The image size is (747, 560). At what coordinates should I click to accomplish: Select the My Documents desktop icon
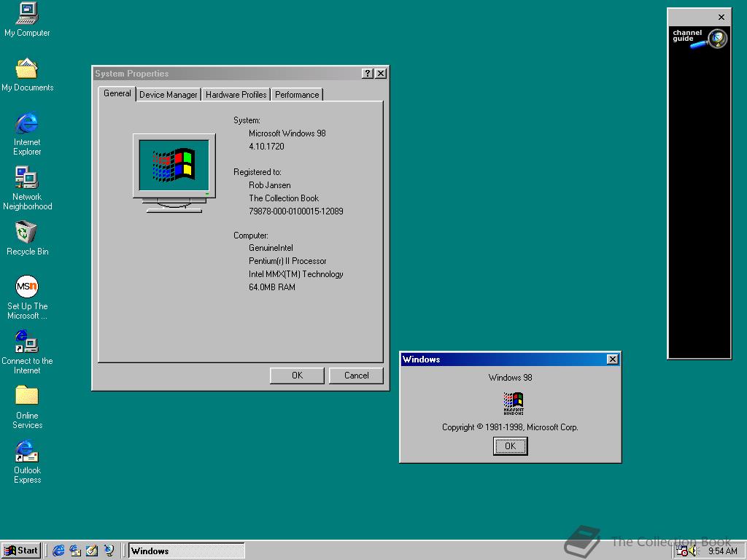27,74
